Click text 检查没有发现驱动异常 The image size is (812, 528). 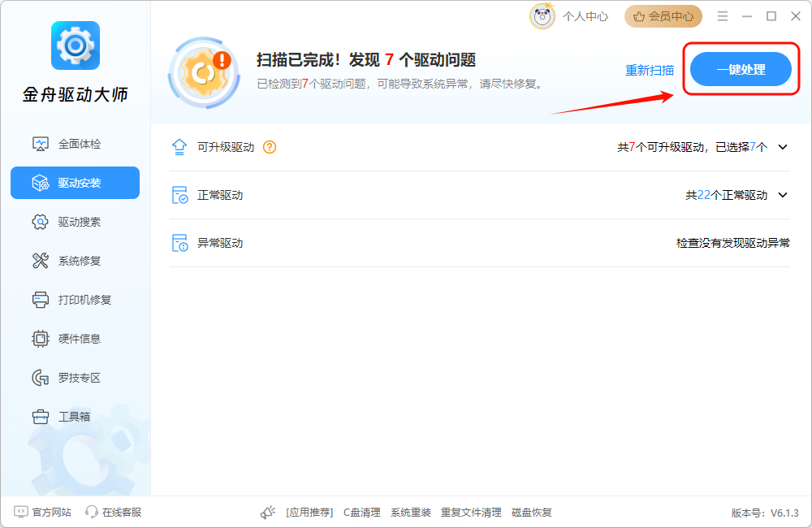(x=732, y=243)
